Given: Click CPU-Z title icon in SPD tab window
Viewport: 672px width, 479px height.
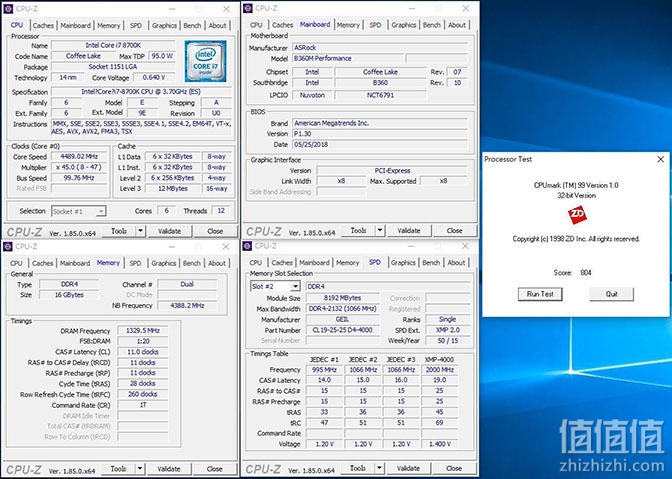Looking at the screenshot, I should 247,246.
